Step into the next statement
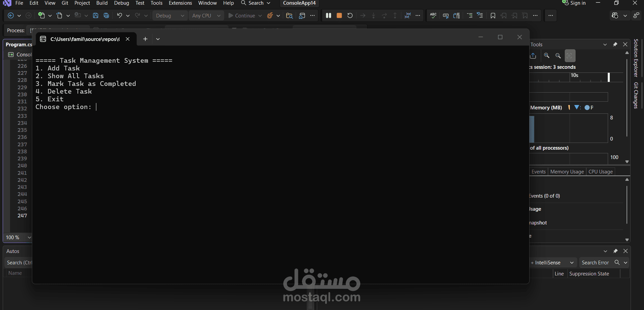 pyautogui.click(x=374, y=15)
